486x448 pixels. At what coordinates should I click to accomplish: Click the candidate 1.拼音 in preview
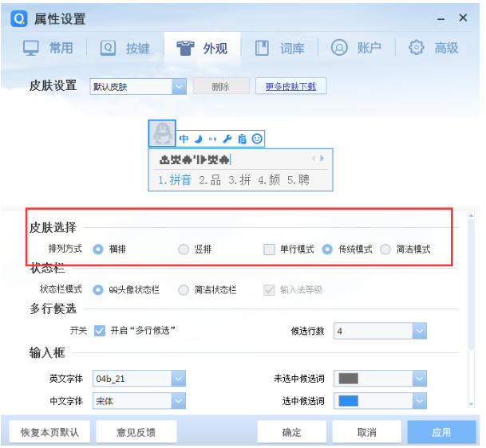coord(175,180)
